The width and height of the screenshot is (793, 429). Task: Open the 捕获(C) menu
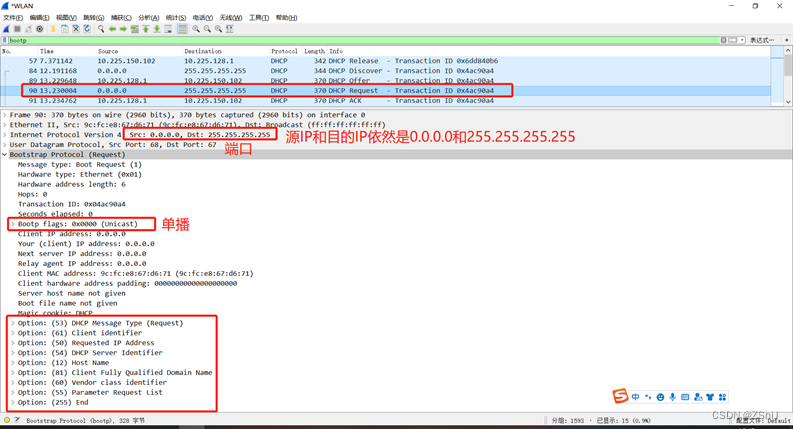click(x=121, y=18)
